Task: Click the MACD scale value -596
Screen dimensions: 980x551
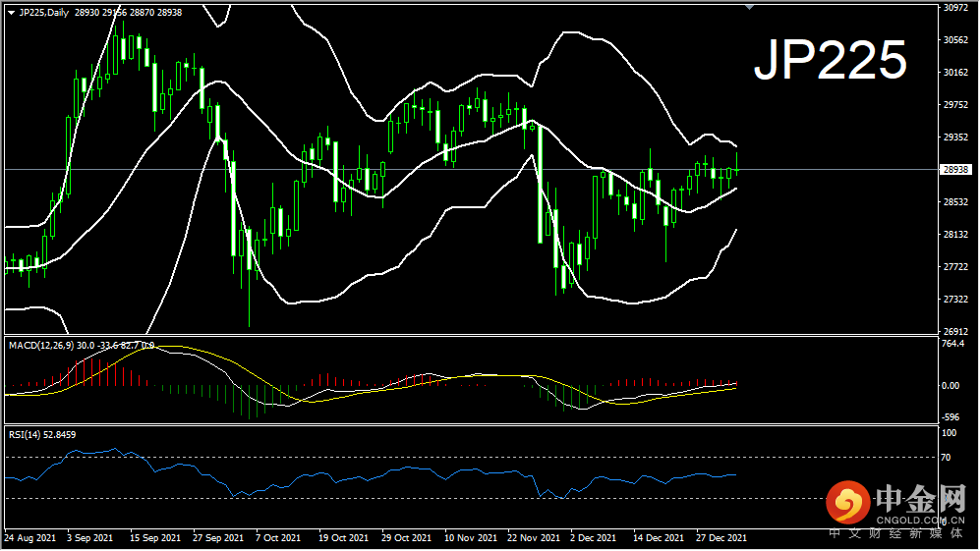Action: pos(951,417)
